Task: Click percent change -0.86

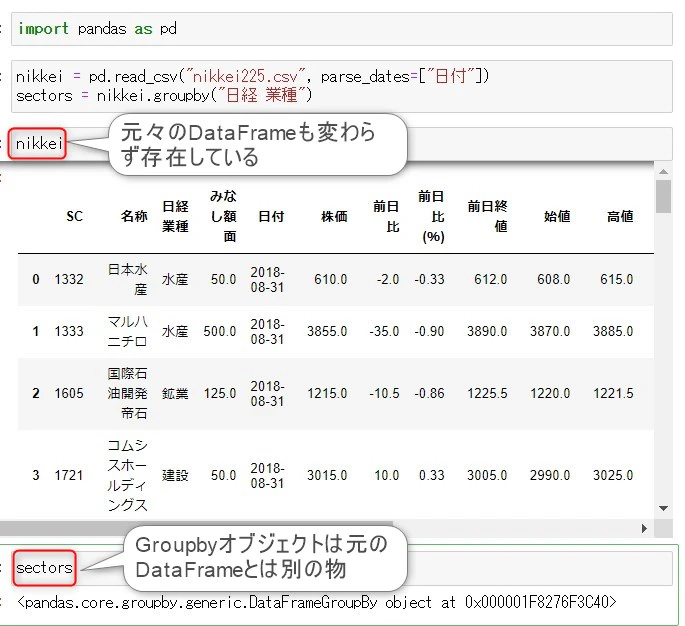Action: [429, 393]
